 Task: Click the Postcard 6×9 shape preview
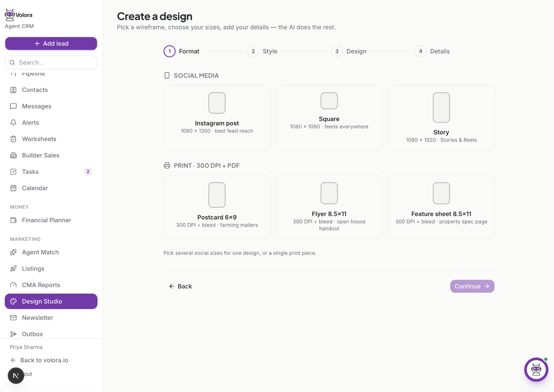pyautogui.click(x=217, y=195)
